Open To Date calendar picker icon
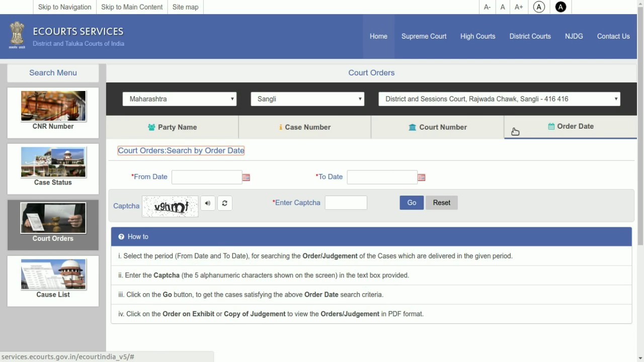The width and height of the screenshot is (644, 362). pos(421,177)
